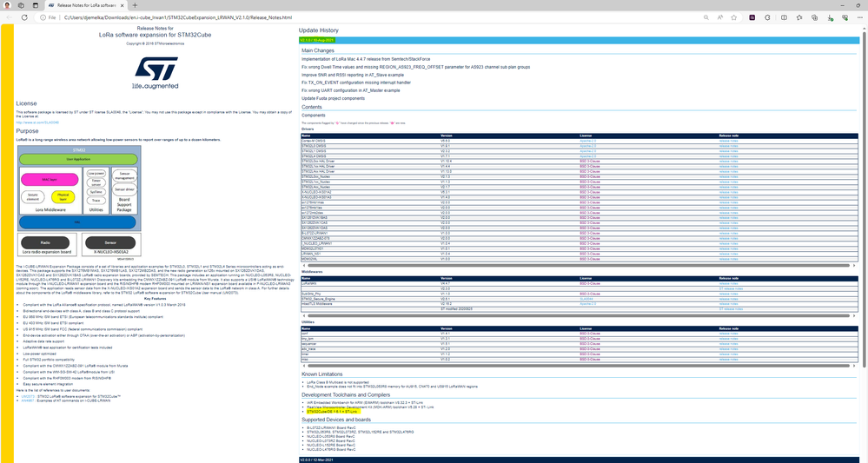Open Edge Settings and more menu
Screen dimensions: 868x463
859,17
